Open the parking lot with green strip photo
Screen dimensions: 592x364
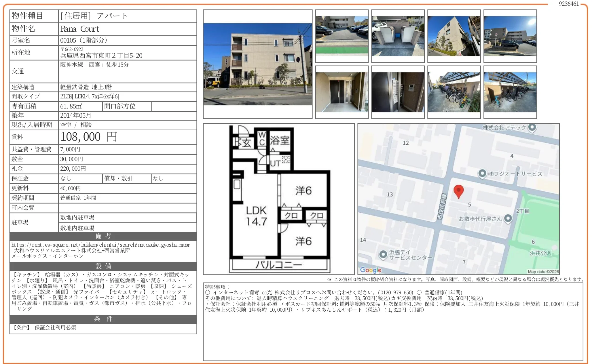point(341,36)
